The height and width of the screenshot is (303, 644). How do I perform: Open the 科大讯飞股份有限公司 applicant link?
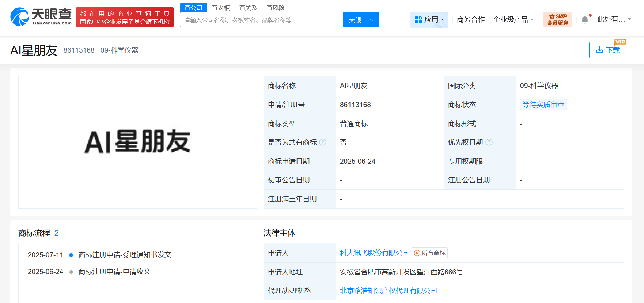coord(375,253)
